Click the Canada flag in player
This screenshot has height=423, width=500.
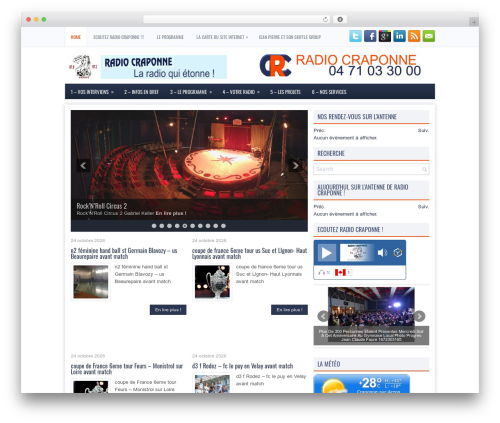click(340, 272)
